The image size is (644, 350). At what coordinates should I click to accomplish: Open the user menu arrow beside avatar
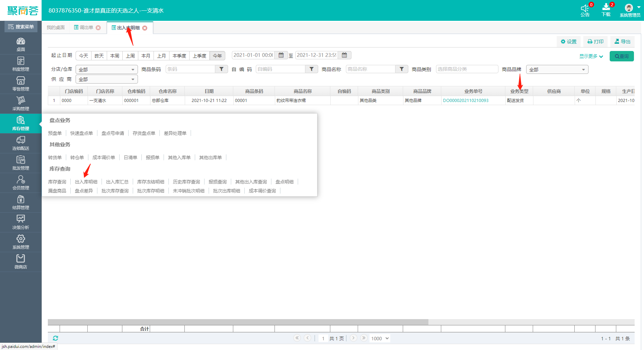[639, 7]
